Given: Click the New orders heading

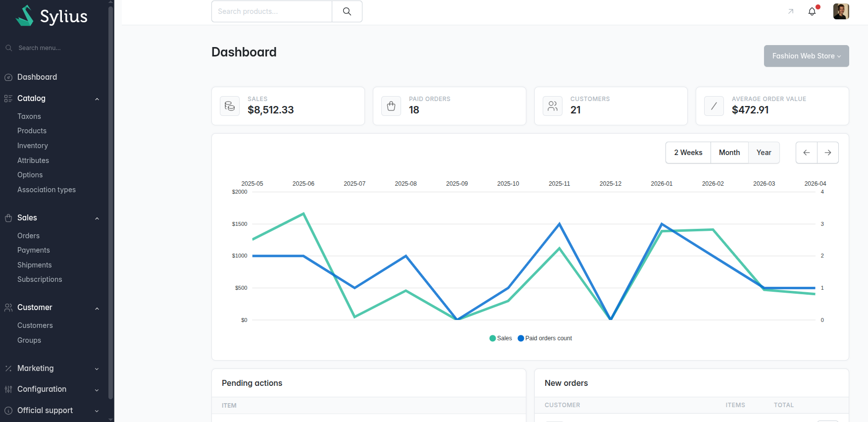Looking at the screenshot, I should [566, 383].
